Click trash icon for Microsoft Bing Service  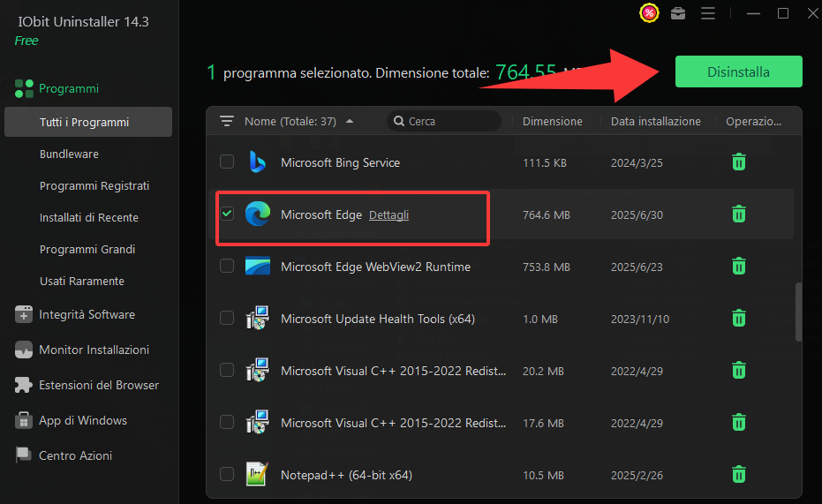coord(739,162)
